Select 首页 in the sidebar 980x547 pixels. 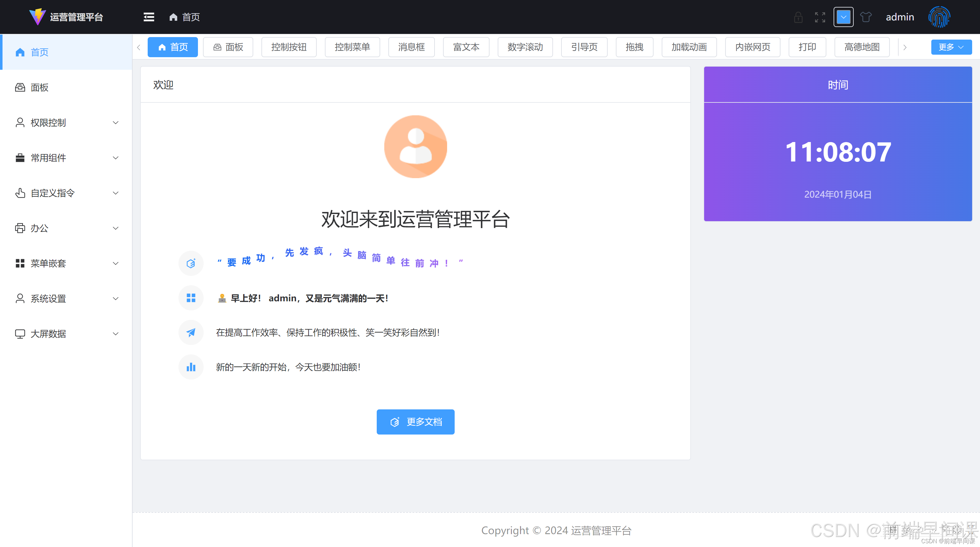66,52
